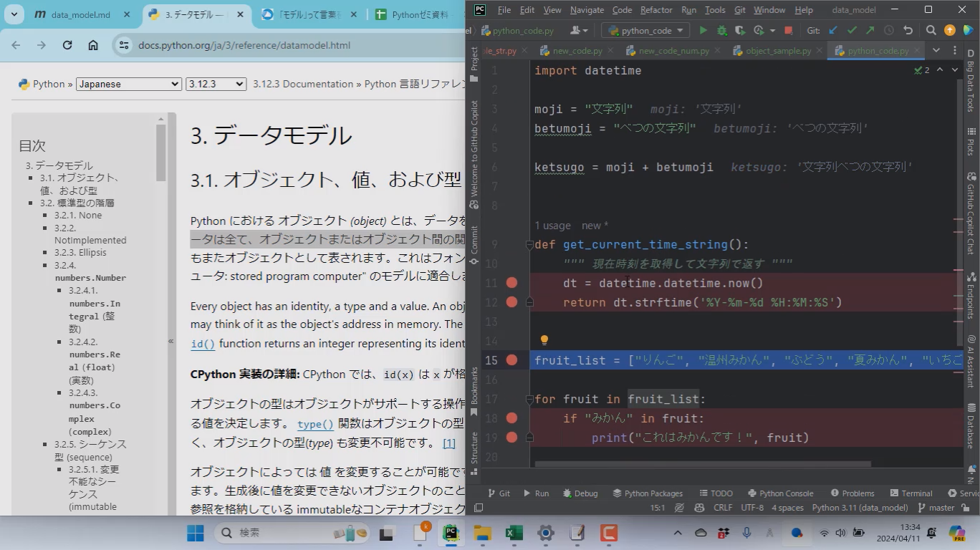This screenshot has width=980, height=550.
Task: Toggle breakpoint on line 11
Action: coord(511,283)
